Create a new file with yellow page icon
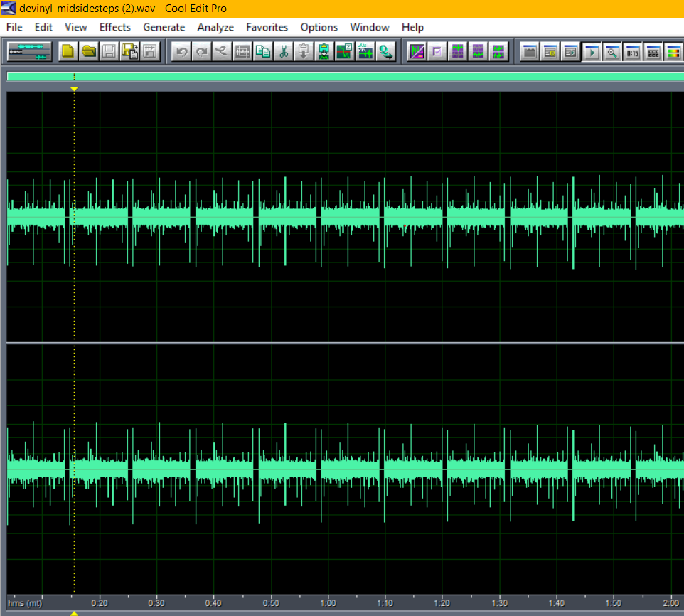The image size is (684, 616). pyautogui.click(x=68, y=51)
